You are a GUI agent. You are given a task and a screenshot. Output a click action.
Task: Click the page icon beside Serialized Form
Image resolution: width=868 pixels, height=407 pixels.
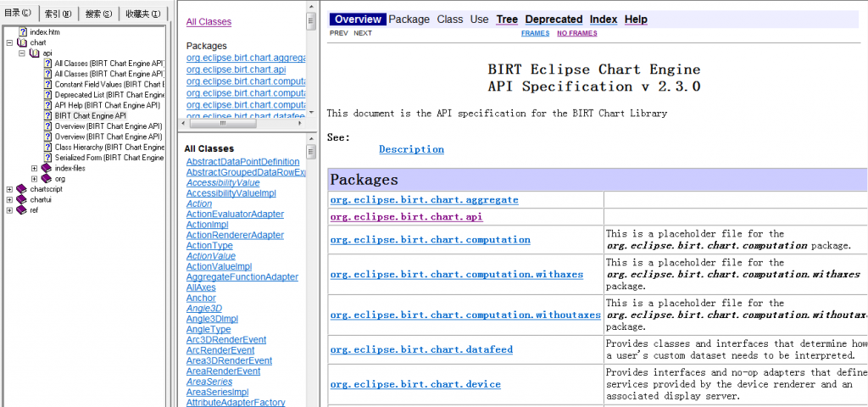[x=47, y=158]
